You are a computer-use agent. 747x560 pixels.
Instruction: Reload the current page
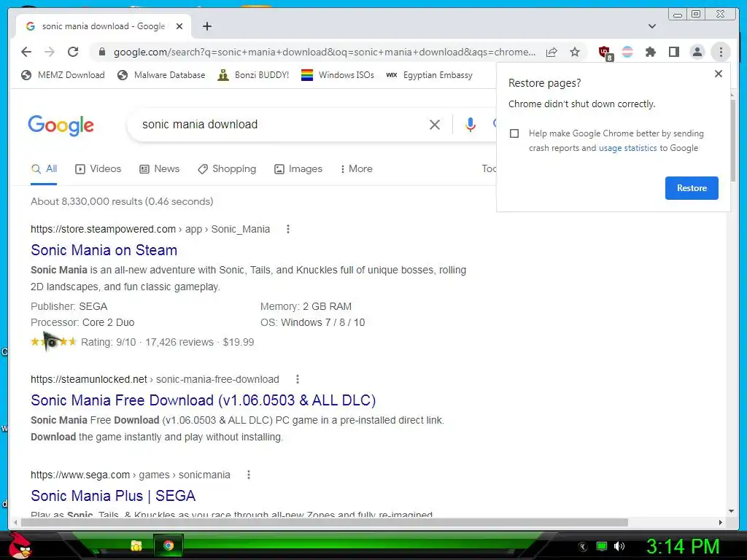(x=73, y=52)
